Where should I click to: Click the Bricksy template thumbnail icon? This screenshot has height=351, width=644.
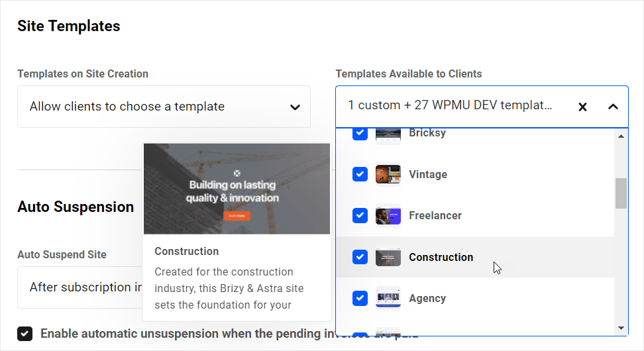[x=388, y=135]
